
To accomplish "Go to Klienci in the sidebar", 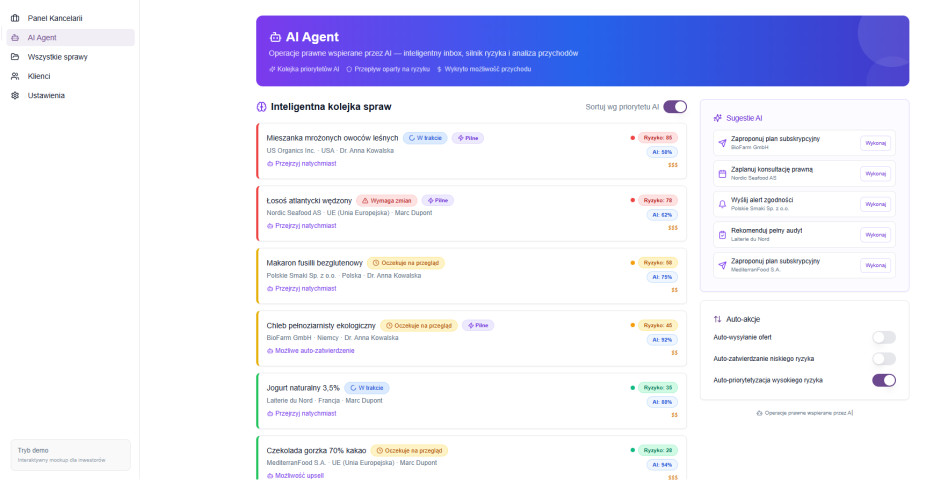I will tap(39, 76).
